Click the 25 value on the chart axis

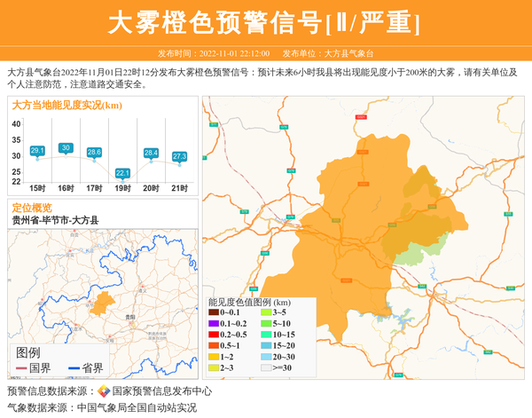pyautogui.click(x=16, y=172)
